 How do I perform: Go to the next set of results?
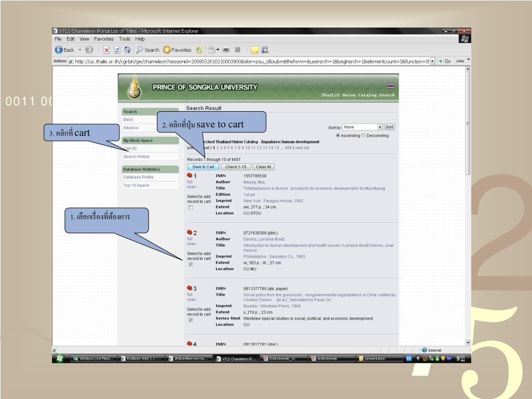point(302,148)
